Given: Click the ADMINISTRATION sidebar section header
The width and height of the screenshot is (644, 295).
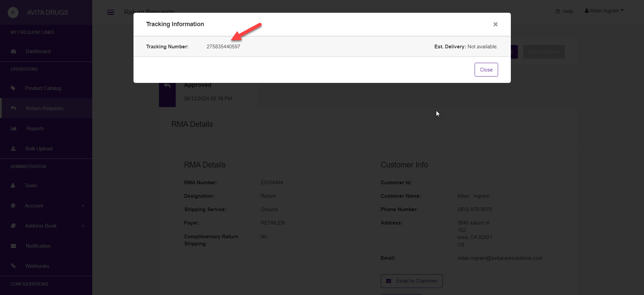Looking at the screenshot, I should coord(28,166).
